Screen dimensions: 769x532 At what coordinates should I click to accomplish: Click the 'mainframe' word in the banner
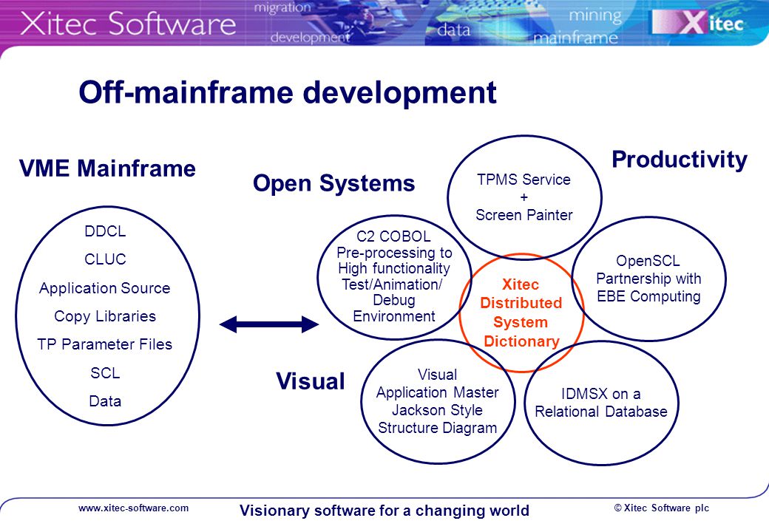point(575,38)
